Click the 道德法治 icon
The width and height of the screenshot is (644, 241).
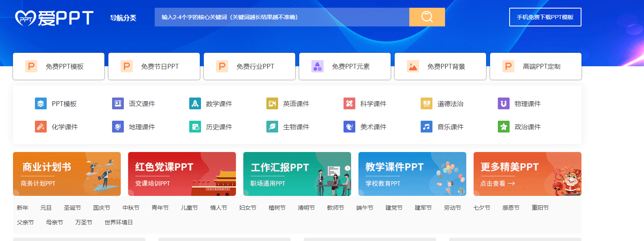pos(426,104)
